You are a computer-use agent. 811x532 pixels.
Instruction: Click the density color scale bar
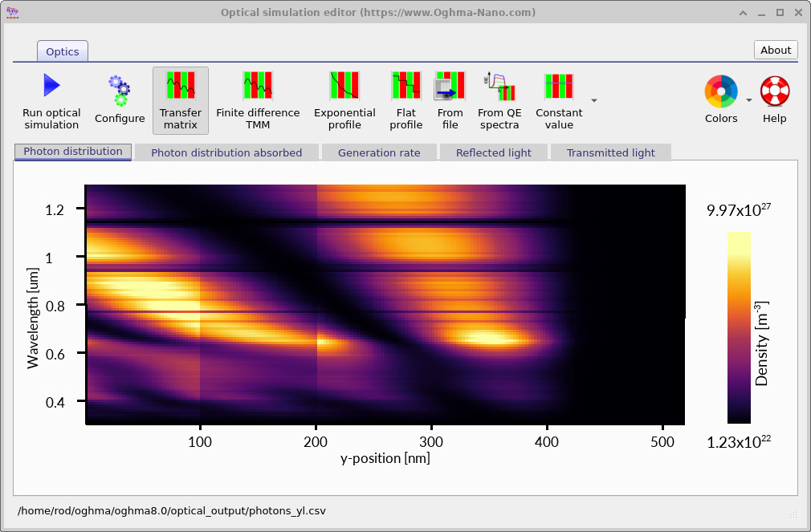[739, 327]
